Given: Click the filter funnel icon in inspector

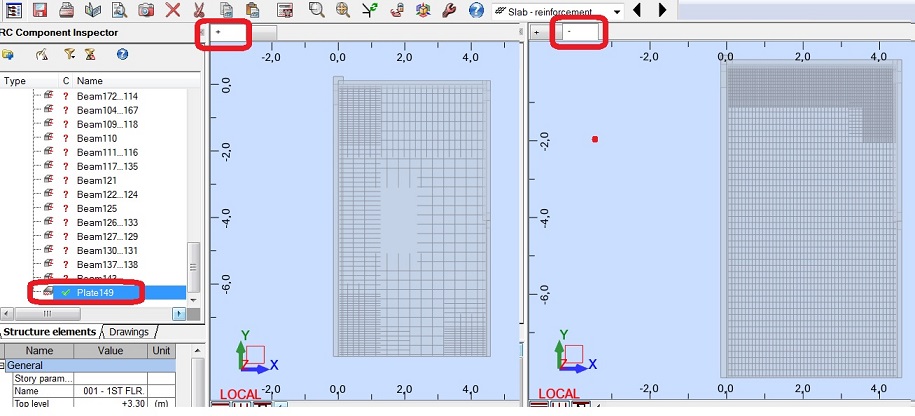Looking at the screenshot, I should point(69,54).
